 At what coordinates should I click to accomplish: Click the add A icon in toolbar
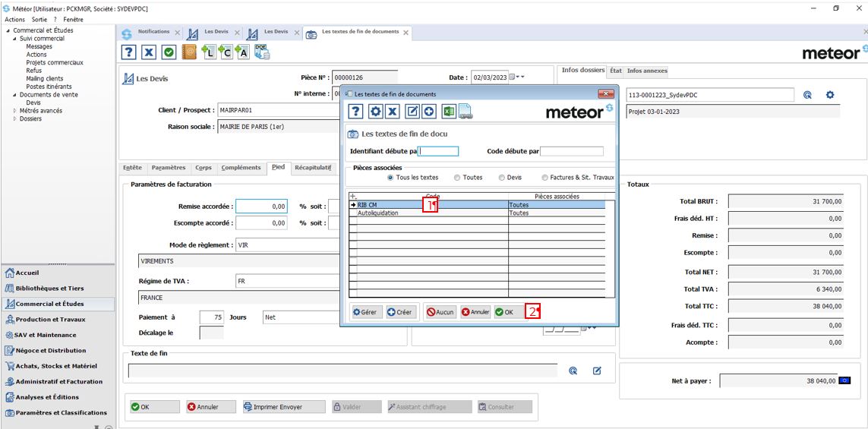click(242, 52)
